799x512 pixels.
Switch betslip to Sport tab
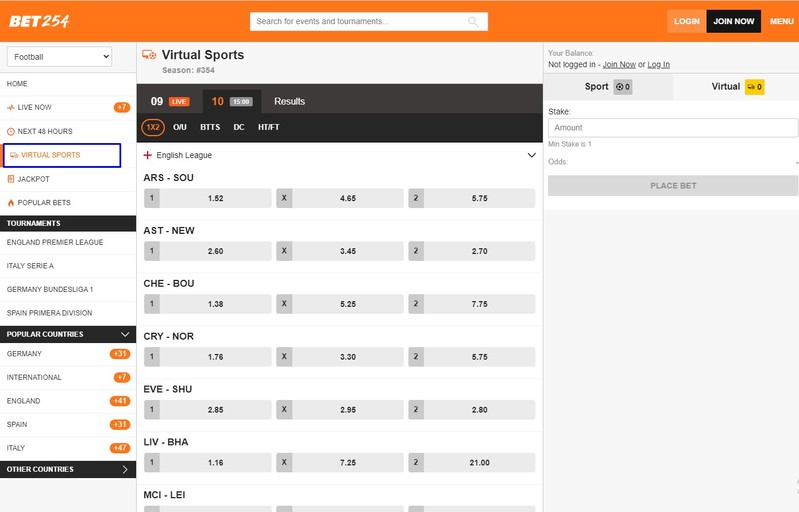(x=608, y=87)
